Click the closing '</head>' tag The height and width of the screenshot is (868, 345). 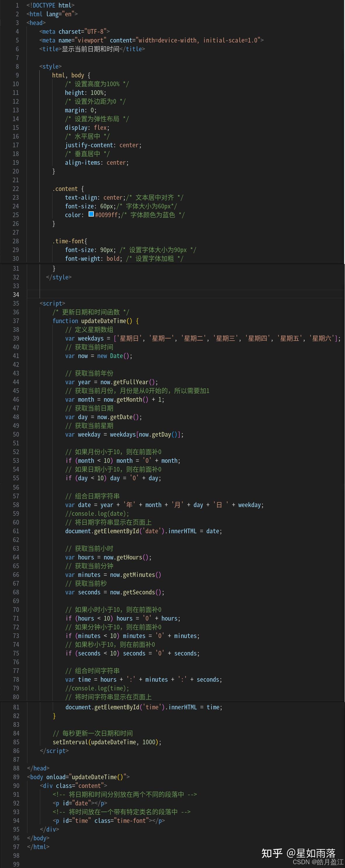pos(38,769)
